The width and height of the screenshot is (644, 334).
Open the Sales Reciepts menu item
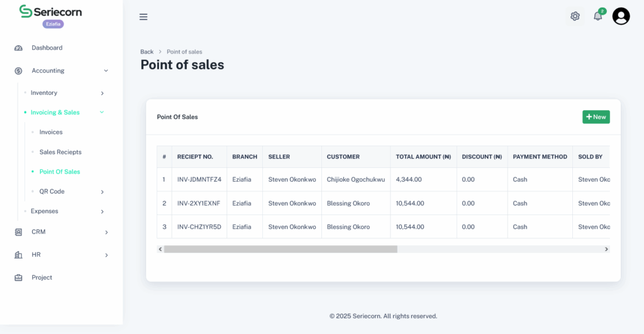[60, 152]
